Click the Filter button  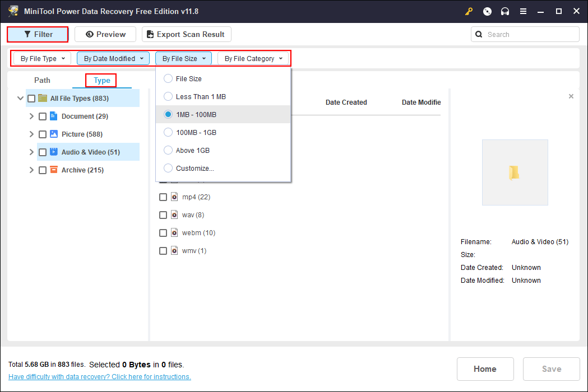click(38, 35)
